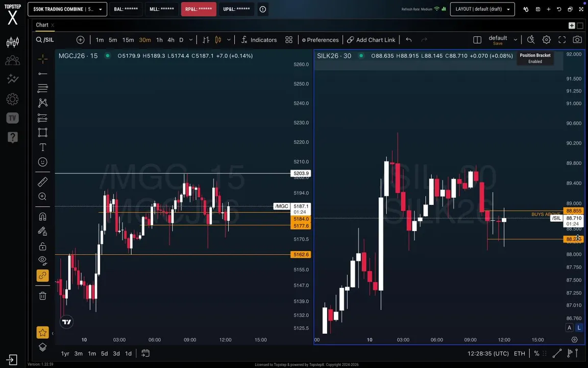The image size is (588, 368).
Task: Hide all drawings with eye icon
Action: pos(42,261)
